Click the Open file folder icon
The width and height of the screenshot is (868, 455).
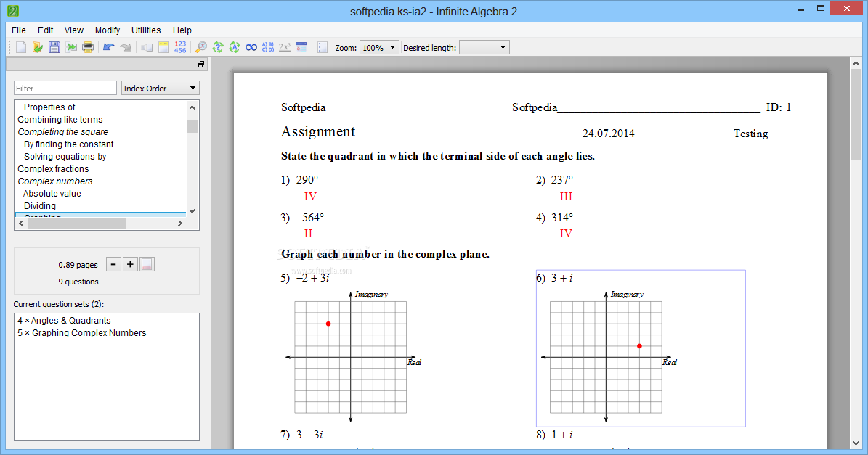pos(38,48)
